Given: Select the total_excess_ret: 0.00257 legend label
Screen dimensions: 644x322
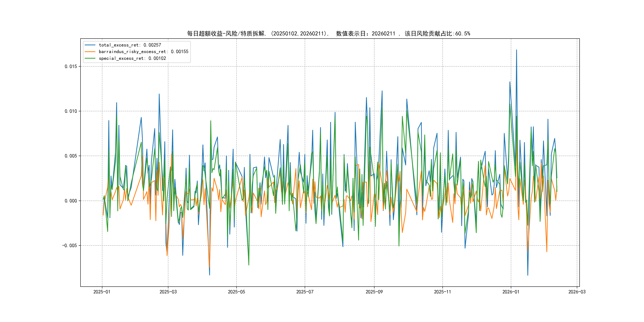Looking at the screenshot, I should coord(130,45).
